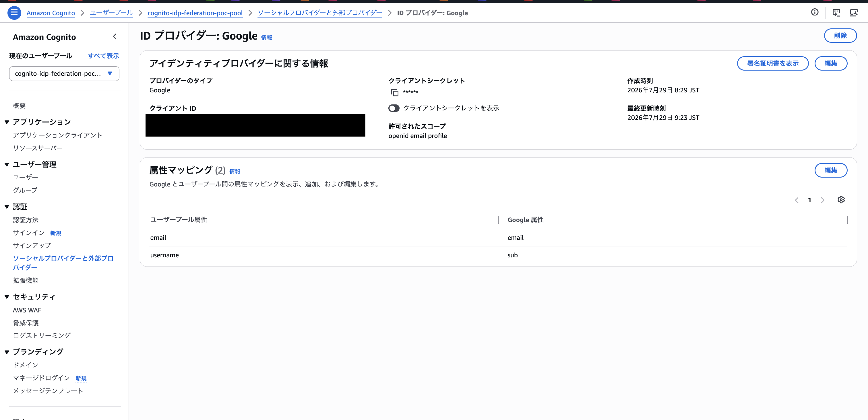Screen dimensions: 868x420
Task: Click the 新規 badge beside サインイン
Action: click(x=56, y=233)
